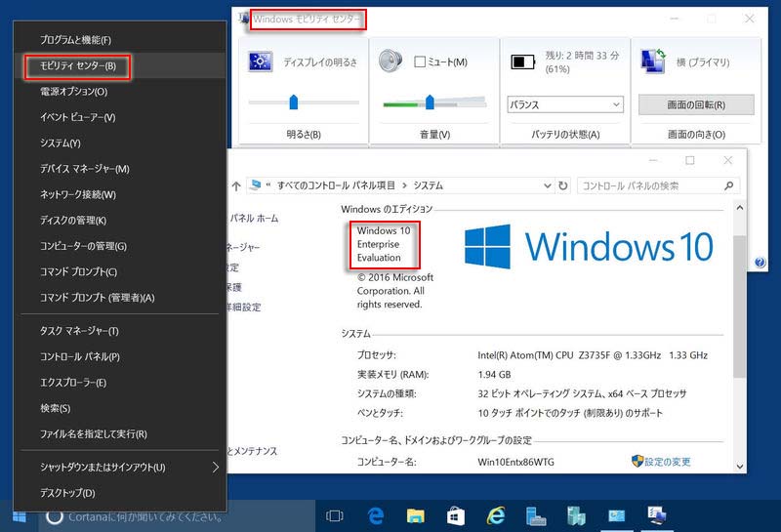Click the Mobility Center title bar icon
781x532 pixels.
tap(243, 19)
